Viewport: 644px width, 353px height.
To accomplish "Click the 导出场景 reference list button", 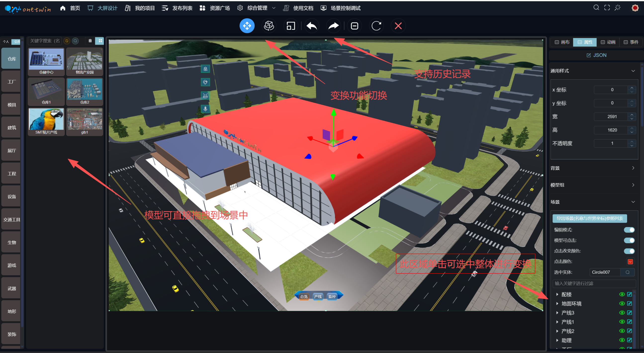I will [590, 218].
